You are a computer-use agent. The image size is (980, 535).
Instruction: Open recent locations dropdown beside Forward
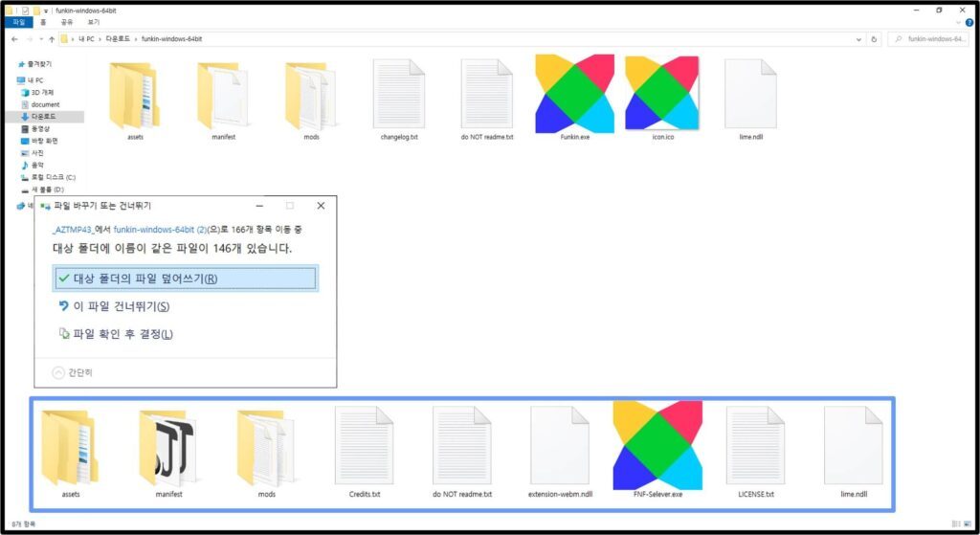(x=41, y=38)
